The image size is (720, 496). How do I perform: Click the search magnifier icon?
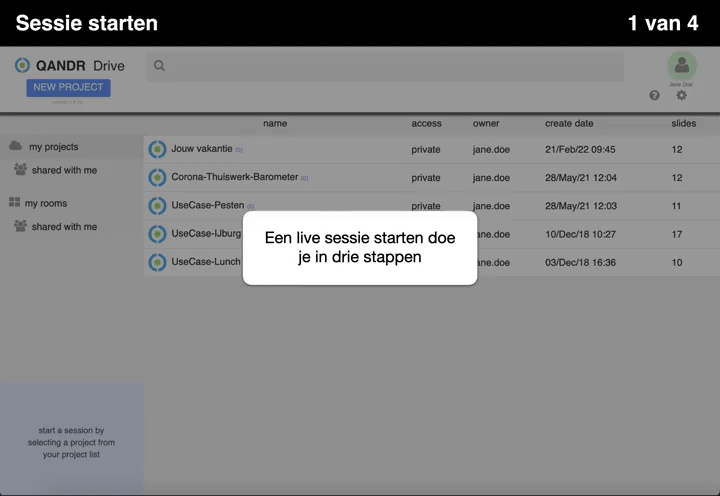pyautogui.click(x=159, y=66)
